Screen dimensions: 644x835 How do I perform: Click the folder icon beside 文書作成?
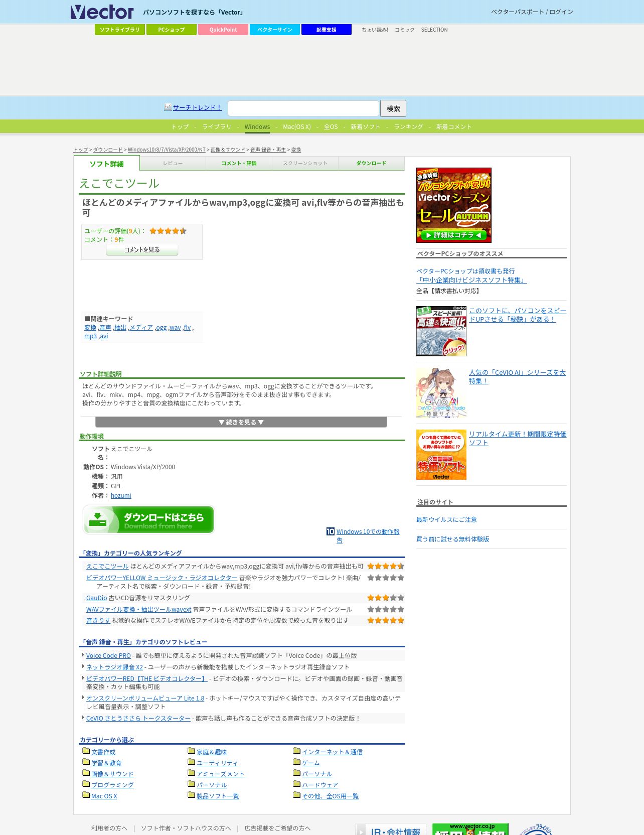[x=86, y=751]
